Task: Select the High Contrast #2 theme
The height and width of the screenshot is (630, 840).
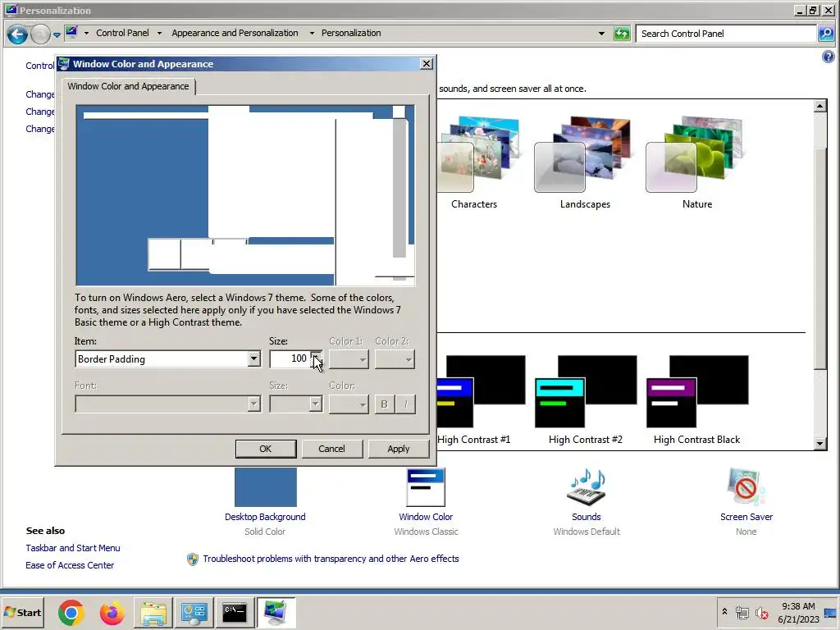Action: tap(586, 399)
